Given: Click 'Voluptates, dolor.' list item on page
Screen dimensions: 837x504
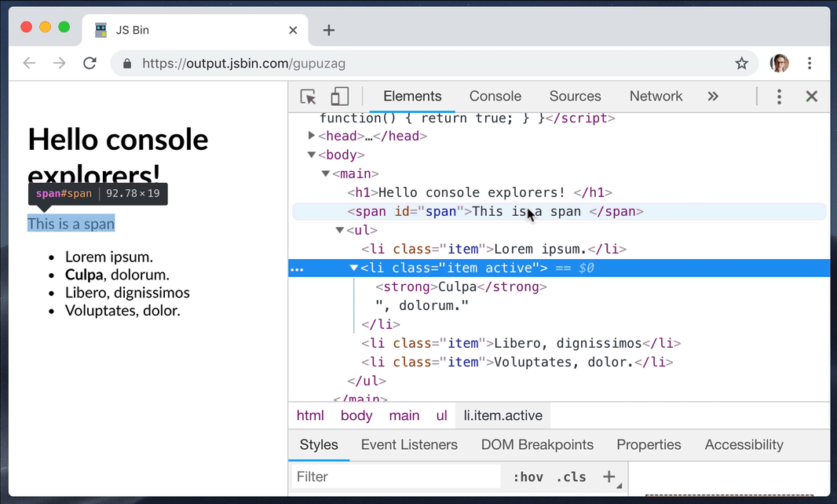Looking at the screenshot, I should pos(122,311).
